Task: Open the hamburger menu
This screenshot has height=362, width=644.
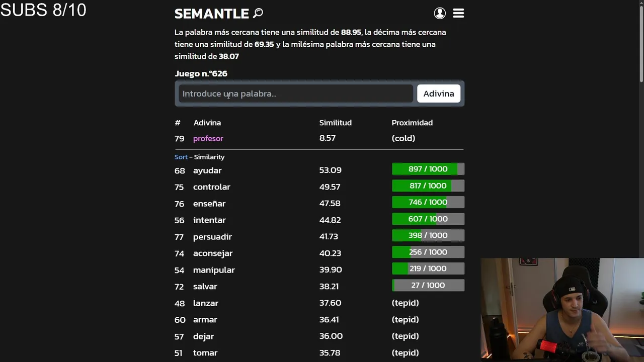Action: coord(458,13)
